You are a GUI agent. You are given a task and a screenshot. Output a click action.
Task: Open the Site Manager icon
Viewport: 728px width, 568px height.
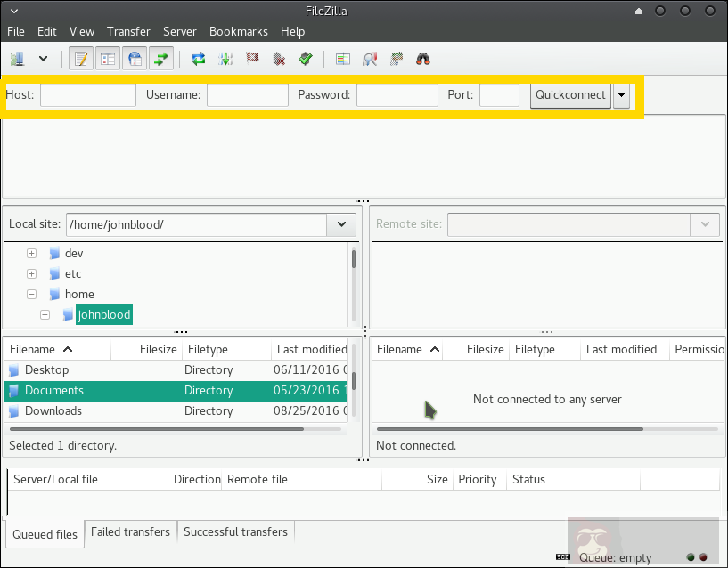click(18, 59)
